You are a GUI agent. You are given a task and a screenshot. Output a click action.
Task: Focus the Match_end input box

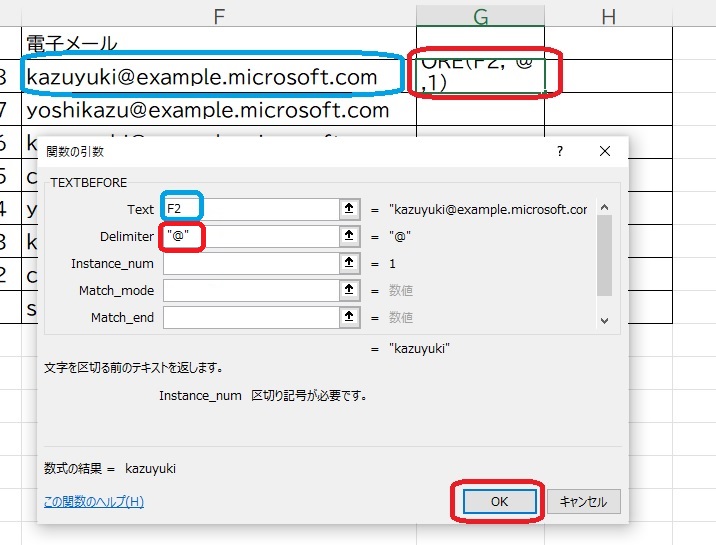point(250,317)
